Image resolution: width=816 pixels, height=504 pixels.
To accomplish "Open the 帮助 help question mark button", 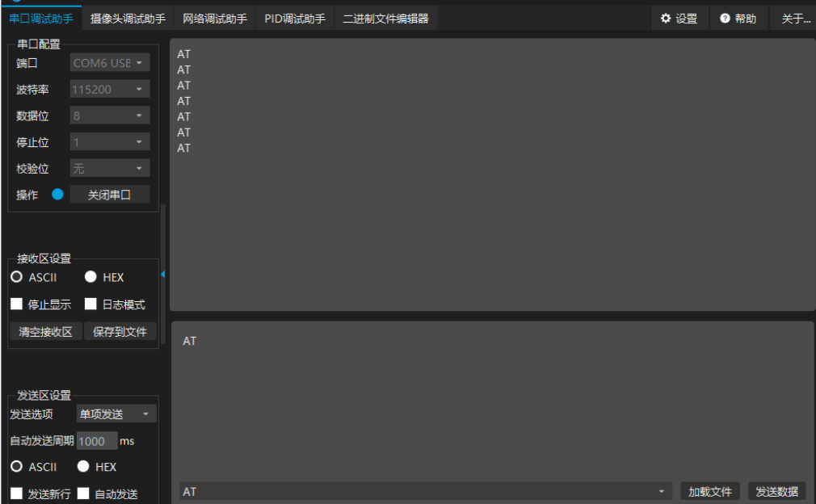I will tap(738, 19).
